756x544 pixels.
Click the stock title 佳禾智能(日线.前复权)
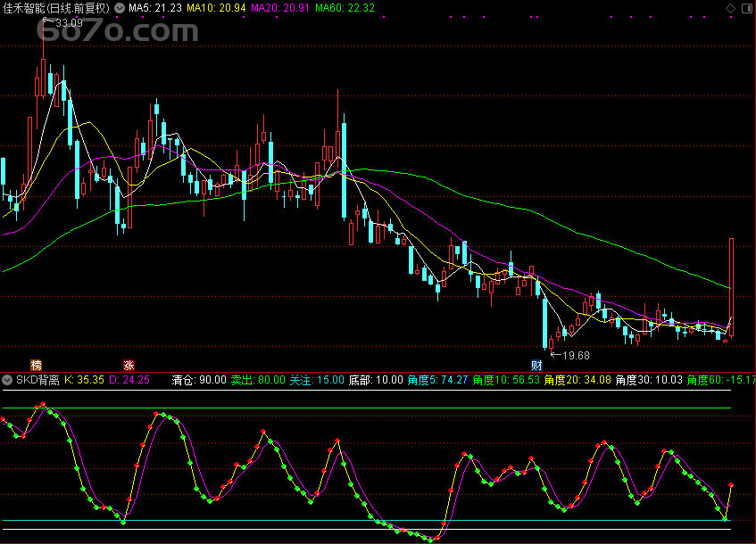(56, 8)
